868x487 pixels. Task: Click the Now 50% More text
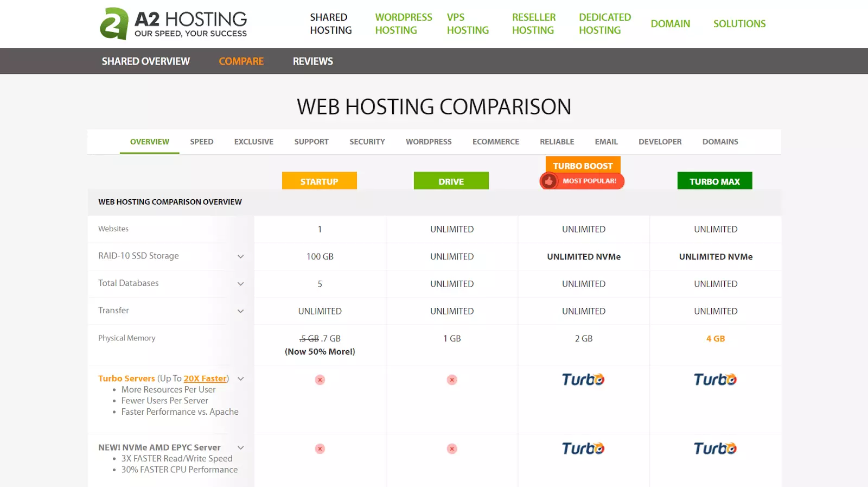[320, 352]
